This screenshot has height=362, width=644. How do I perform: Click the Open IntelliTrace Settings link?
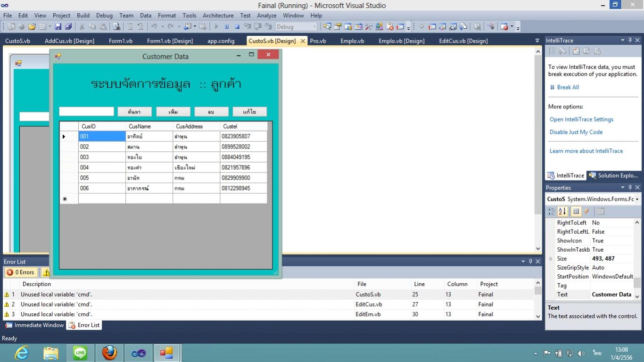tap(581, 120)
